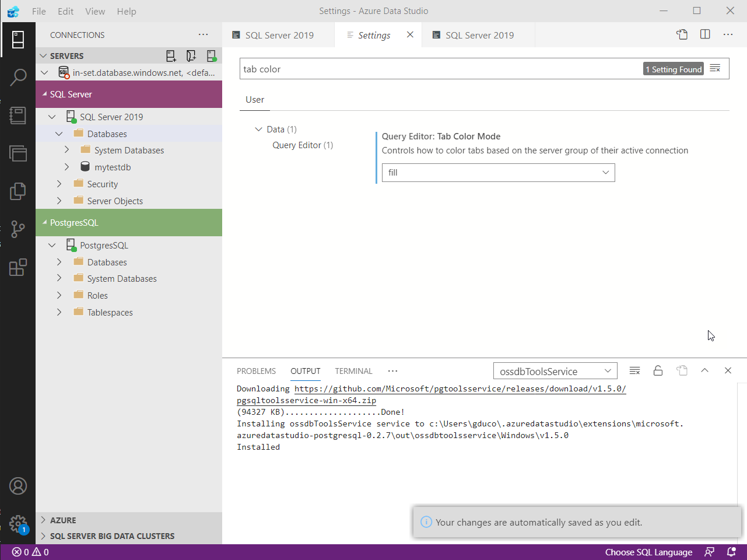Expand the Roles folder chevron
This screenshot has width=747, height=560.
point(59,296)
